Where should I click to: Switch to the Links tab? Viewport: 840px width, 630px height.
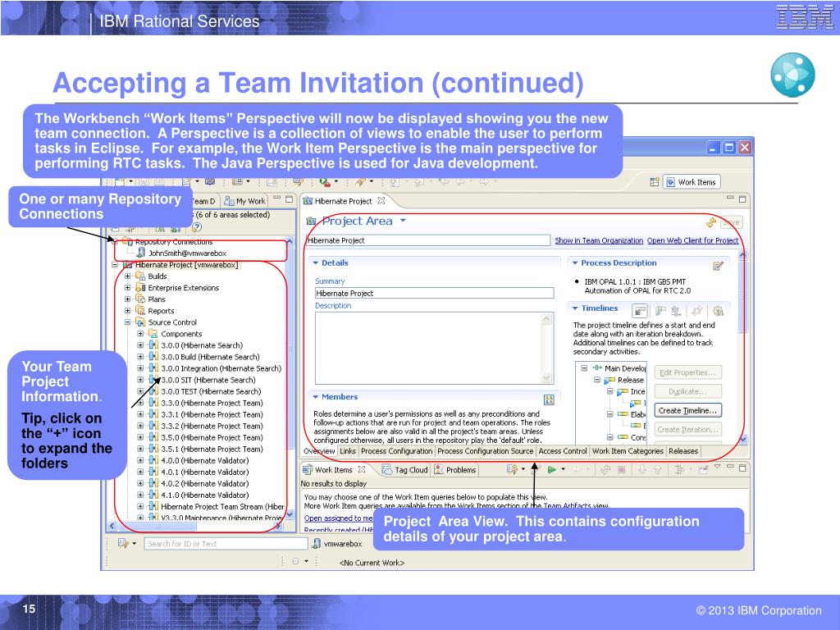[348, 451]
